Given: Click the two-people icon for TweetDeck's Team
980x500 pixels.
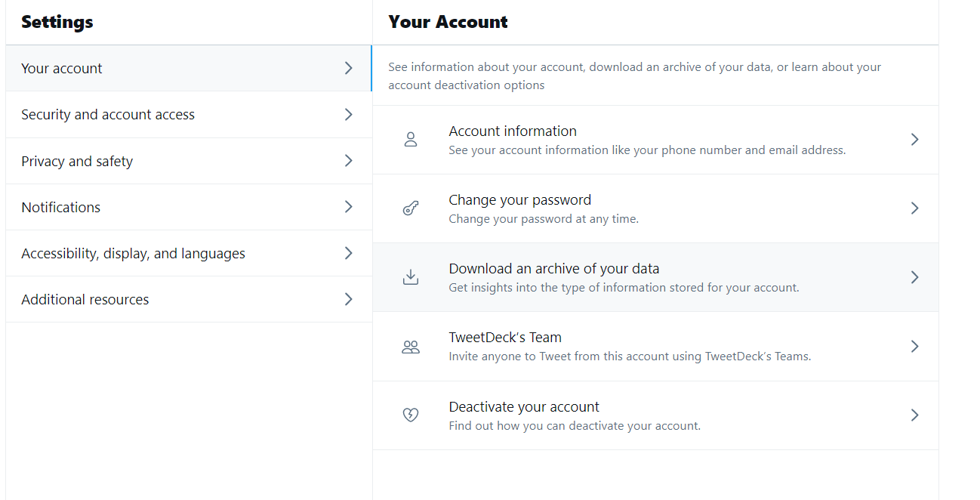Looking at the screenshot, I should (411, 347).
